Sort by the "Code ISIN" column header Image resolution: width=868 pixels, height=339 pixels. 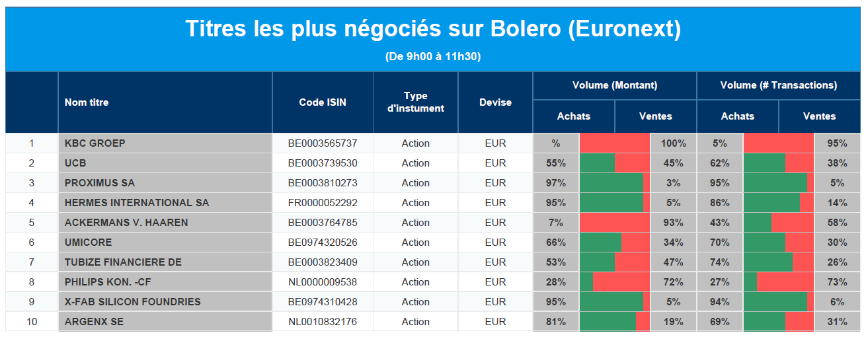323,102
